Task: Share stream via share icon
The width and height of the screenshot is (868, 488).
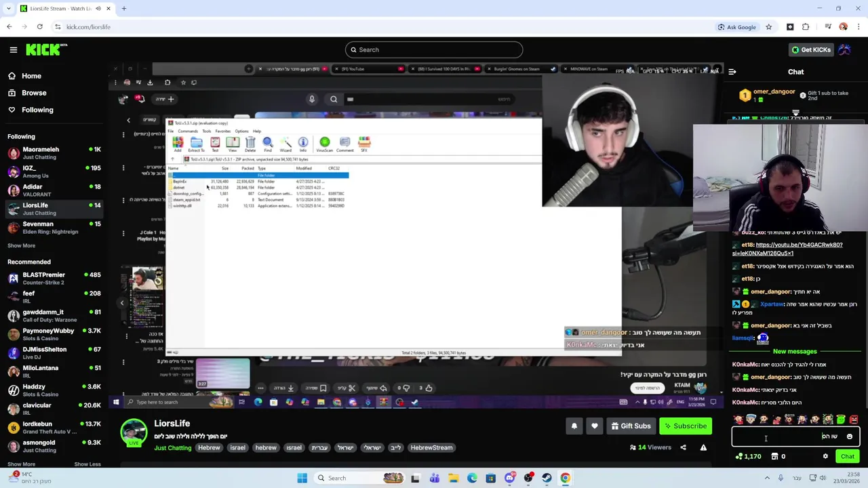Action: point(683,447)
